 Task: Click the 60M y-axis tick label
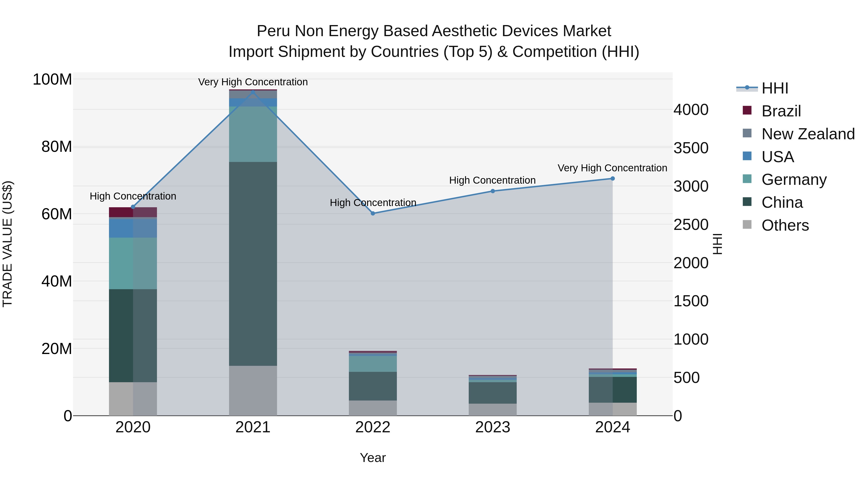pyautogui.click(x=57, y=214)
